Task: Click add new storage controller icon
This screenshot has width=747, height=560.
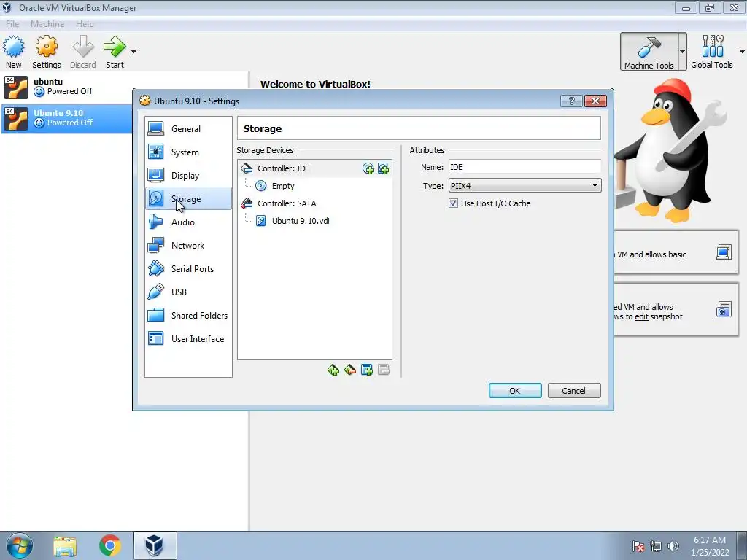Action: click(x=333, y=370)
